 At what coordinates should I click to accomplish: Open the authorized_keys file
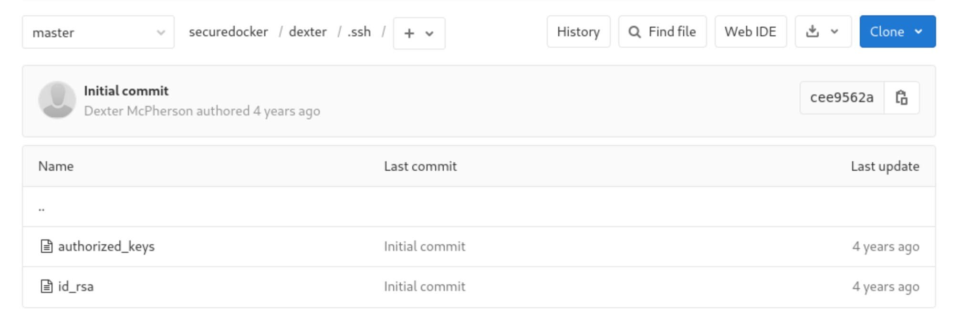click(x=106, y=246)
